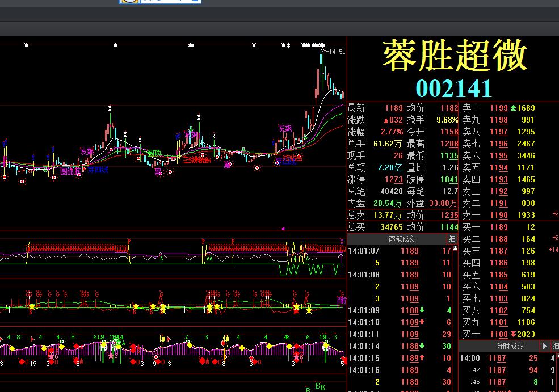This screenshot has height=392, width=559.
Task: Click the scroll-up arrow of the 逐笔成交 list
Action: coord(455,248)
